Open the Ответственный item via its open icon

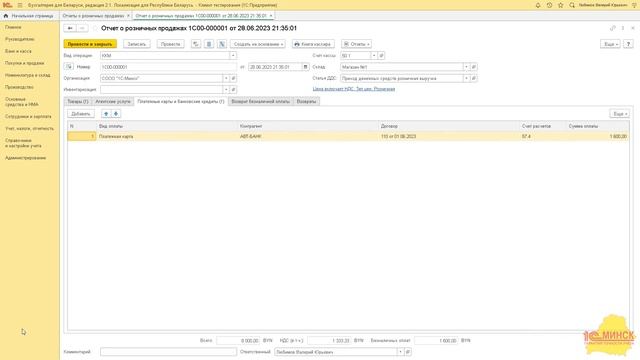407,351
